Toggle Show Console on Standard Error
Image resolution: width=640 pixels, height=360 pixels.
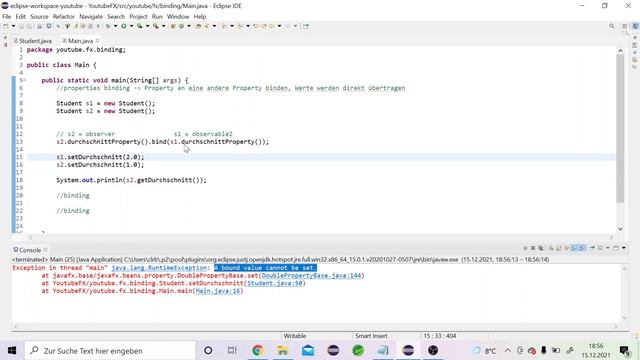pyautogui.click(x=582, y=248)
